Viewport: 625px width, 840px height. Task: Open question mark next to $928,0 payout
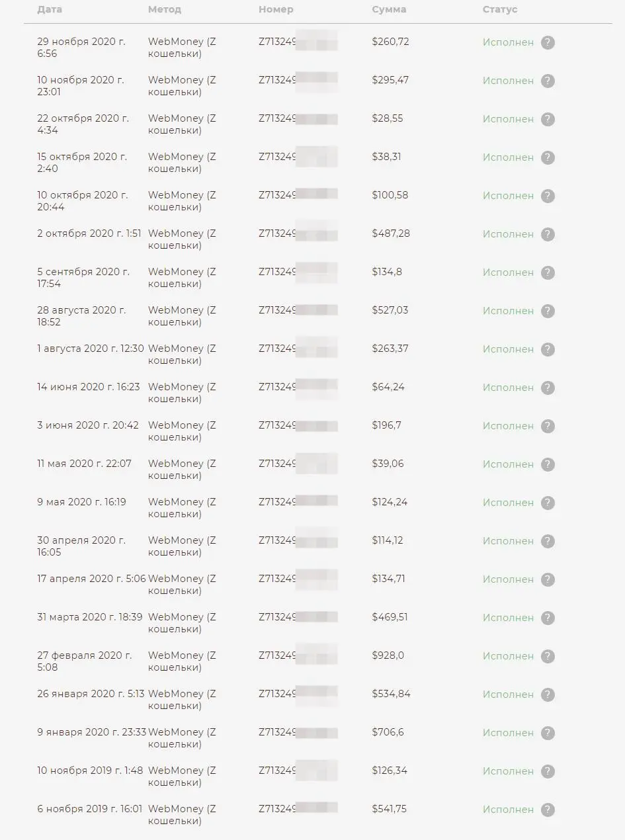[548, 657]
